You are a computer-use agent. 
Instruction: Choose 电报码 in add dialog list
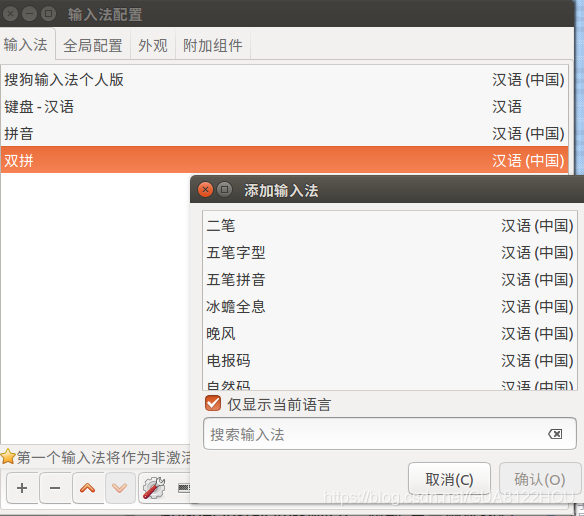390,361
